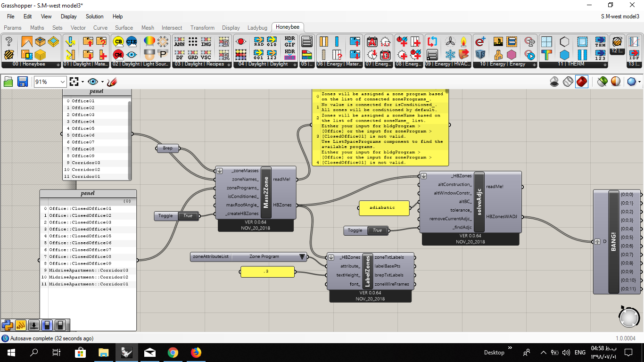Click the Mass2Zone component label
The image size is (644, 362).
(x=266, y=193)
